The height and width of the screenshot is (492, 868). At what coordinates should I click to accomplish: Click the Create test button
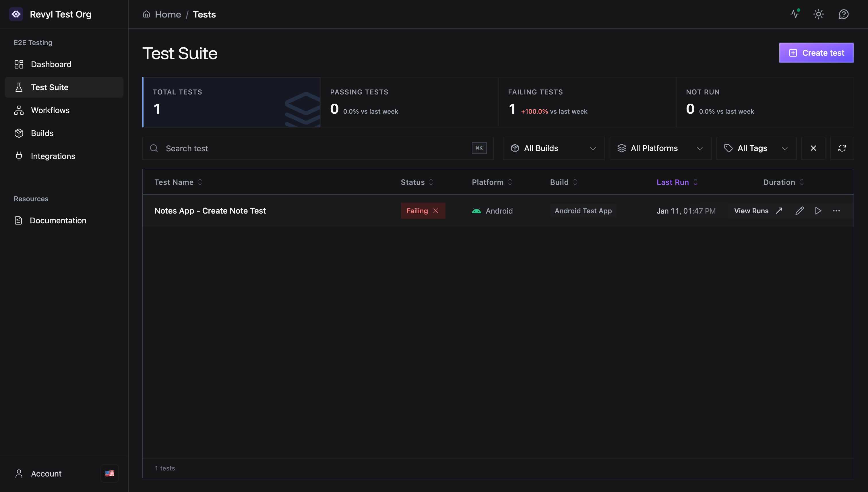(816, 53)
